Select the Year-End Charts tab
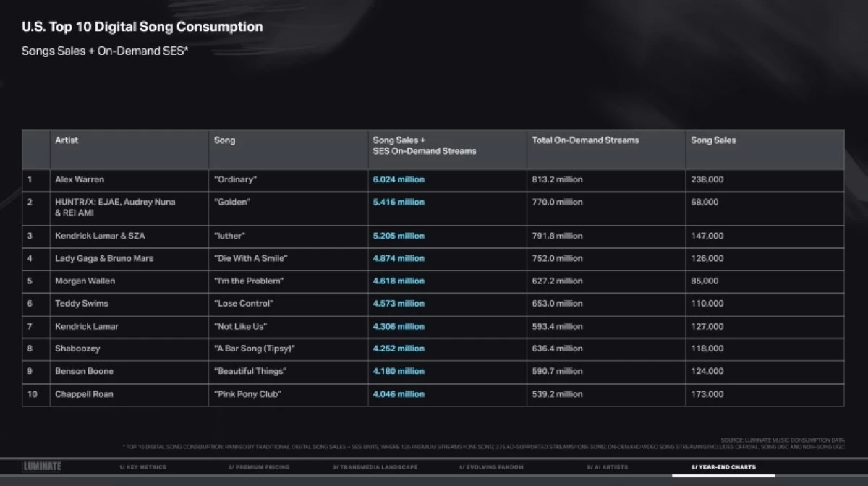The width and height of the screenshot is (868, 486). click(723, 467)
